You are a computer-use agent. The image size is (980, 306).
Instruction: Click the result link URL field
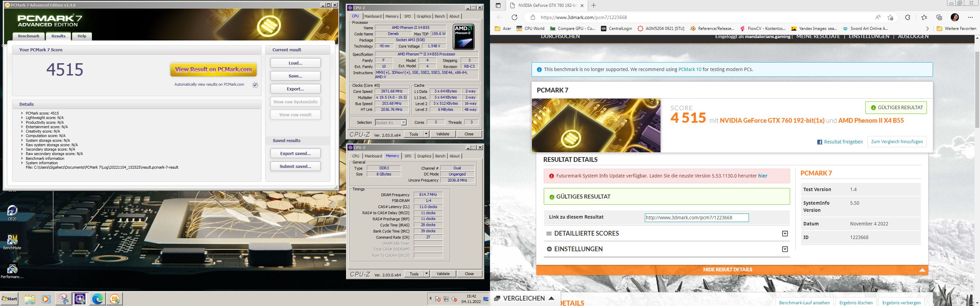pos(697,218)
